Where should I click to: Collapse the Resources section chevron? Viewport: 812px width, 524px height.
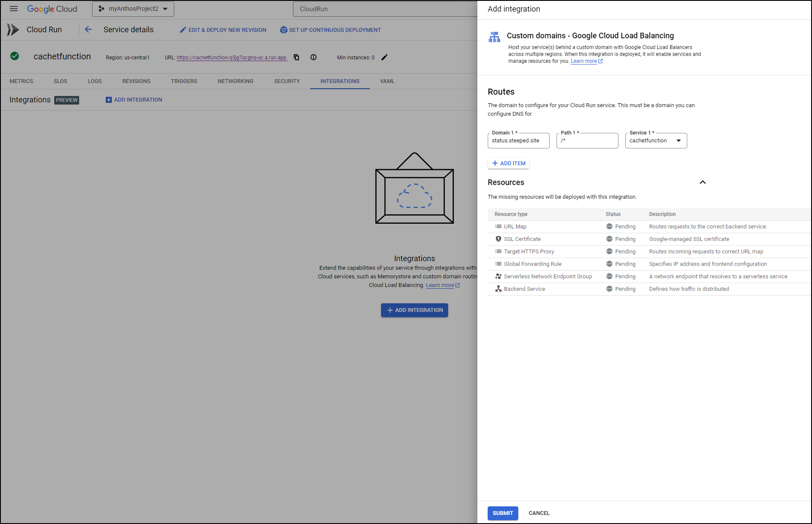click(703, 182)
